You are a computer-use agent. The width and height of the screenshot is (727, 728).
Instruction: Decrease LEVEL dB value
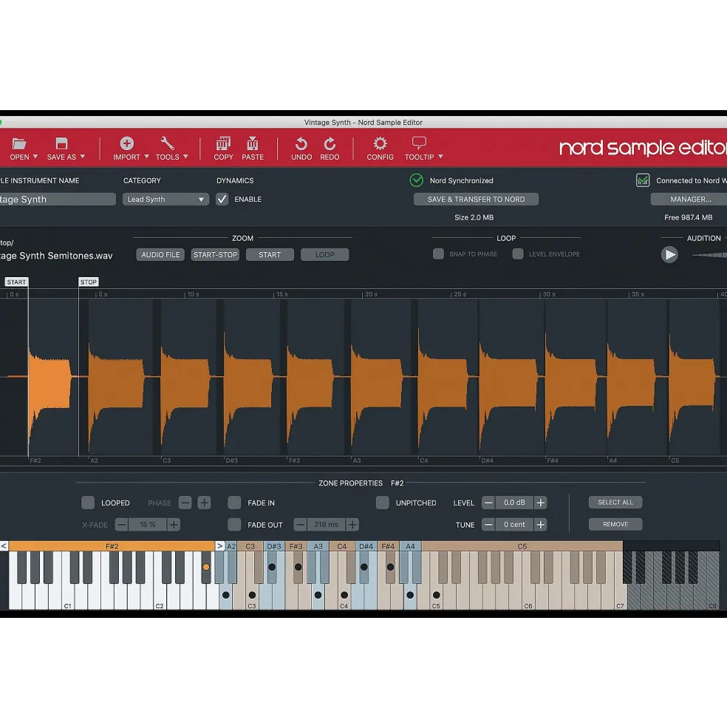tap(488, 503)
